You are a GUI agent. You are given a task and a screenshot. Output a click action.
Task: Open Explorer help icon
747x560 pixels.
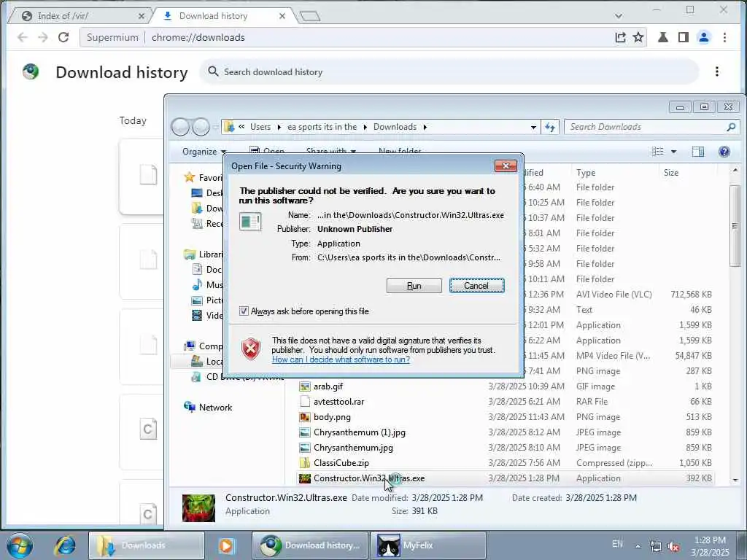click(724, 152)
